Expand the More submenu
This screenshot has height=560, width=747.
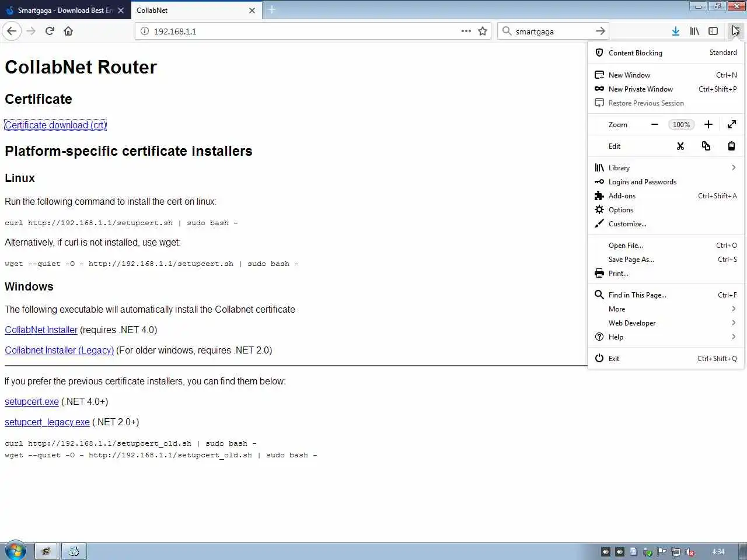(x=666, y=309)
